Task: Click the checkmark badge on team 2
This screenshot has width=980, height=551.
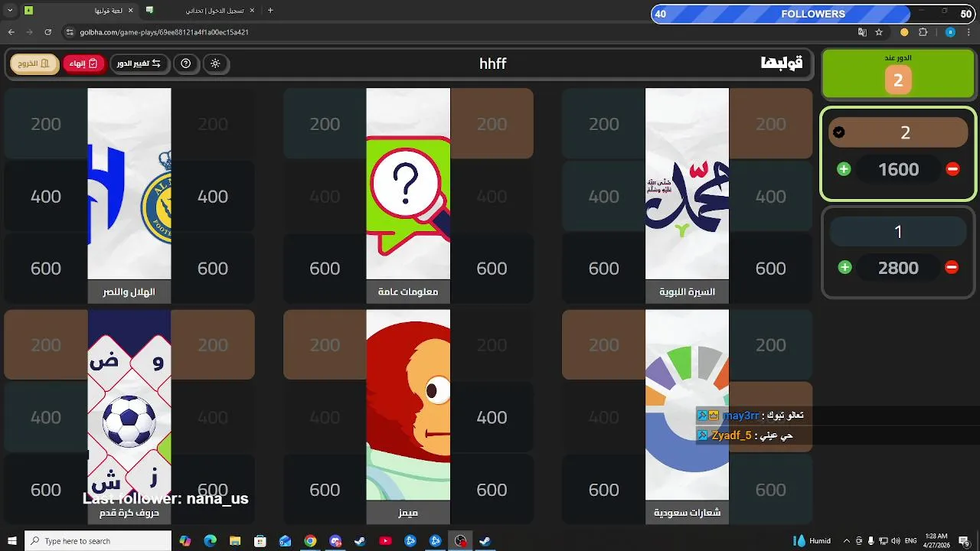Action: click(x=839, y=132)
